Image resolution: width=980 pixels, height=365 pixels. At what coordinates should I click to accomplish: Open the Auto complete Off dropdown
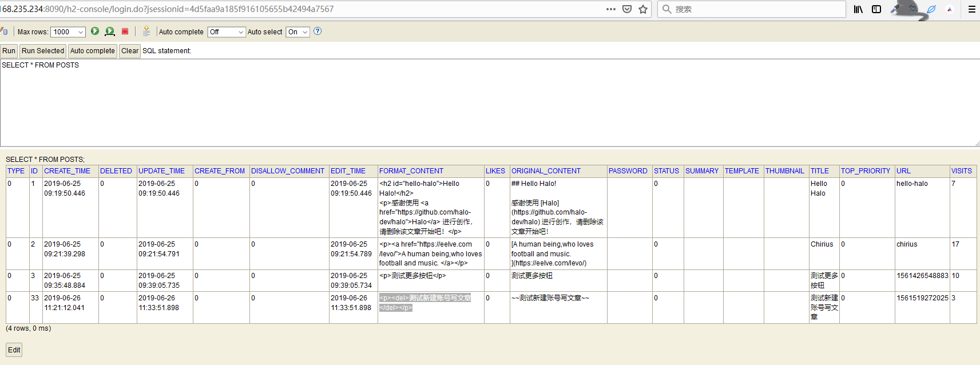[227, 32]
